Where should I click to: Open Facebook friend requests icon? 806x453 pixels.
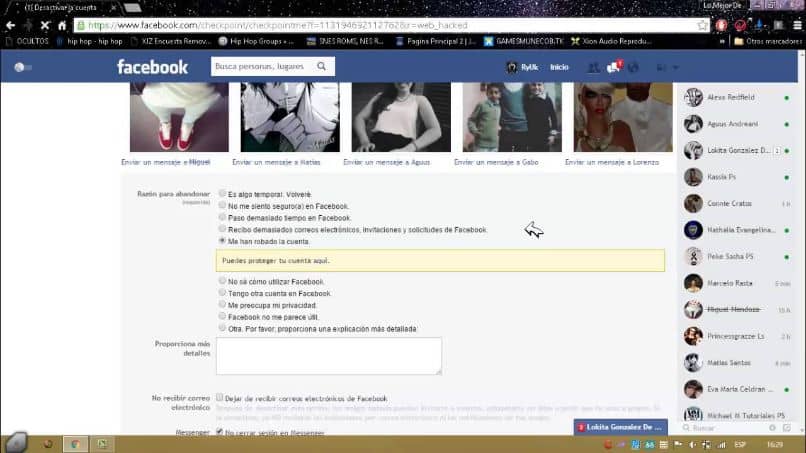click(593, 67)
